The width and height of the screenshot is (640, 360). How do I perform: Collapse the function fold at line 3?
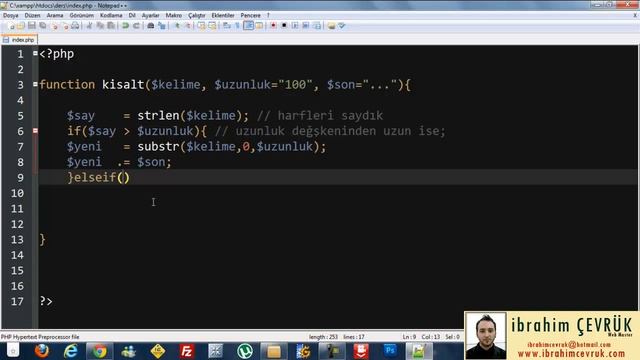tap(35, 84)
